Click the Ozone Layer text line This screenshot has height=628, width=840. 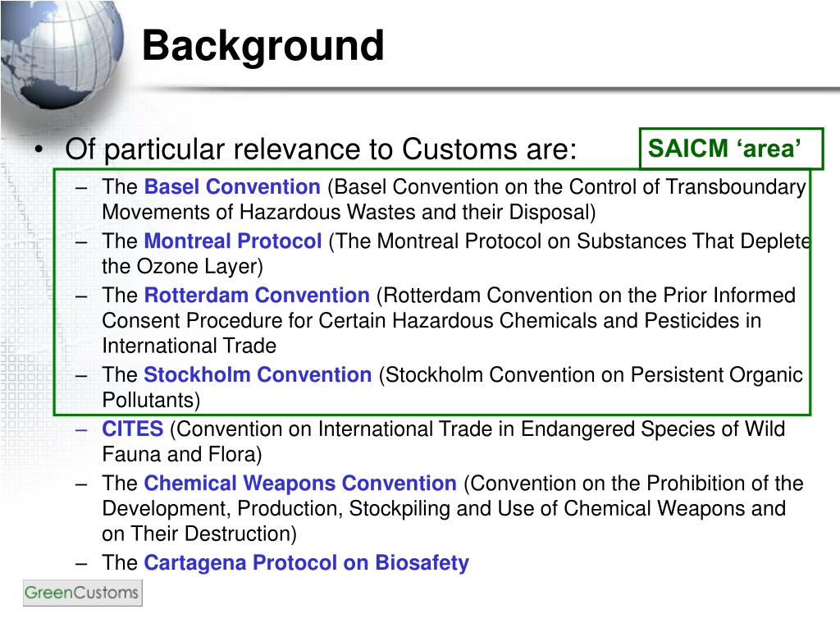tap(182, 267)
